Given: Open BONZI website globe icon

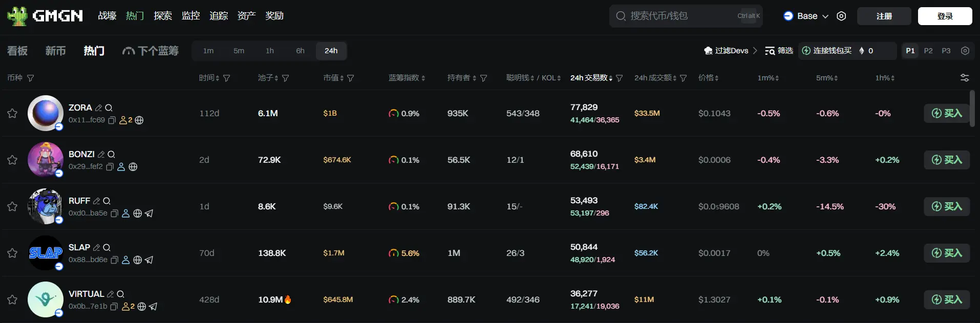Looking at the screenshot, I should click(x=133, y=167).
